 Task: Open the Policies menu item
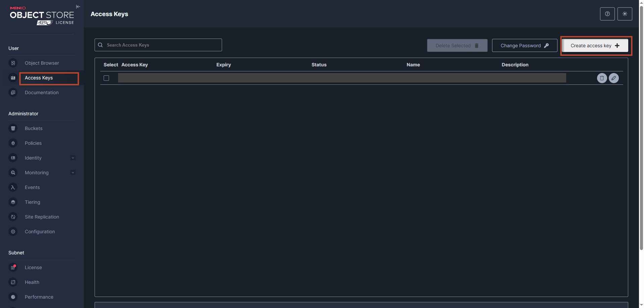(x=33, y=143)
